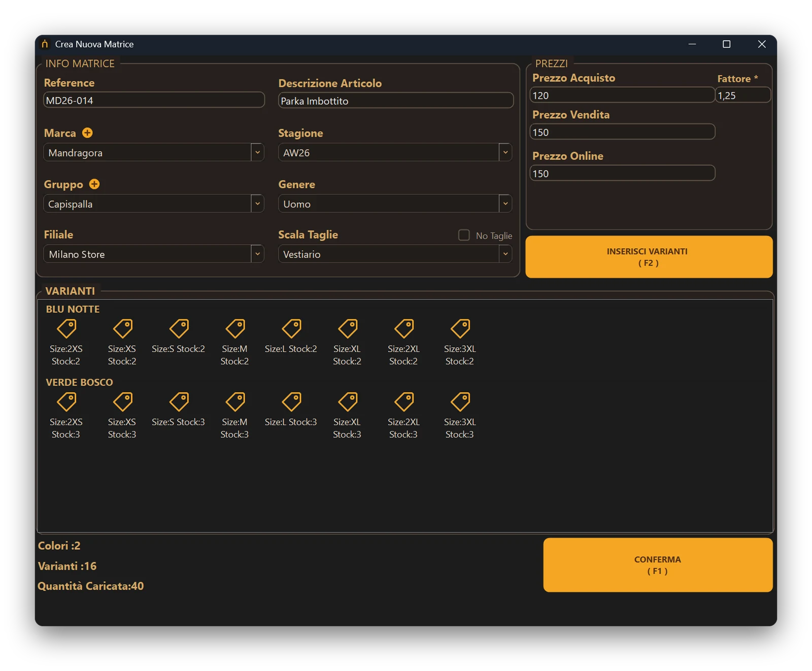
Task: Click the Conferma (F1) button
Action: click(x=658, y=565)
